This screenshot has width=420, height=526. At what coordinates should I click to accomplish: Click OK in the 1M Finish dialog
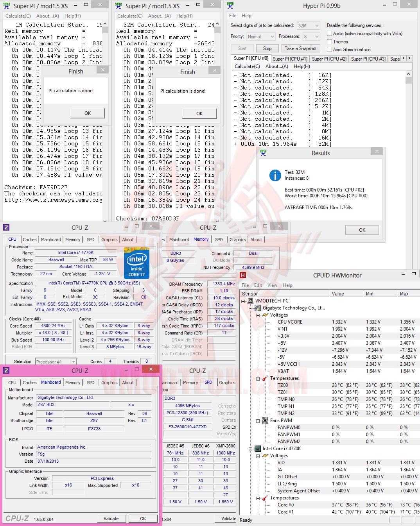click(88, 113)
